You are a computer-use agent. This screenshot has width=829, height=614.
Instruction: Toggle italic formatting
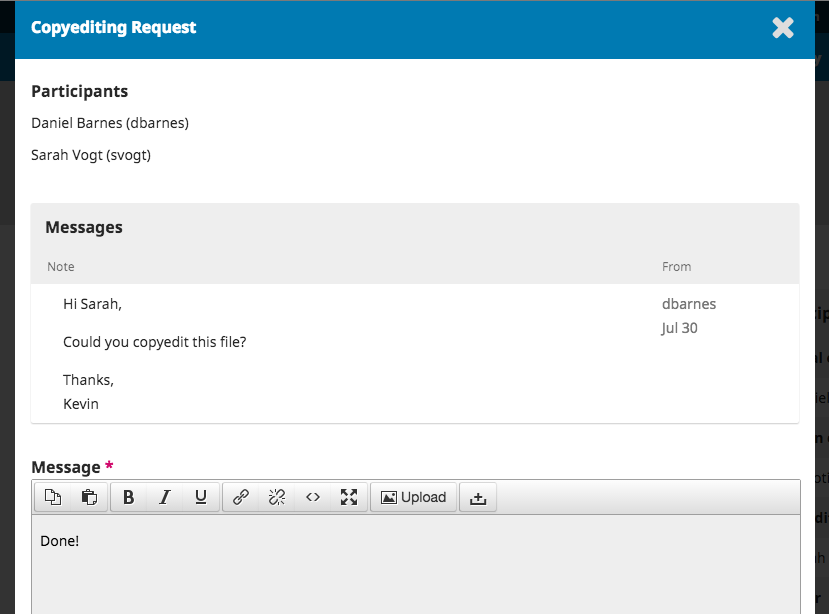click(x=165, y=497)
